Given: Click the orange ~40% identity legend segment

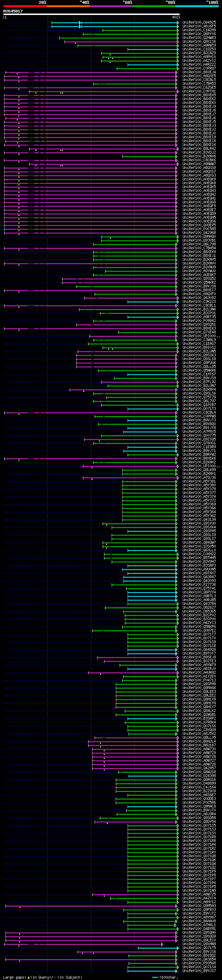Looking at the screenshot, I should click(x=68, y=6).
